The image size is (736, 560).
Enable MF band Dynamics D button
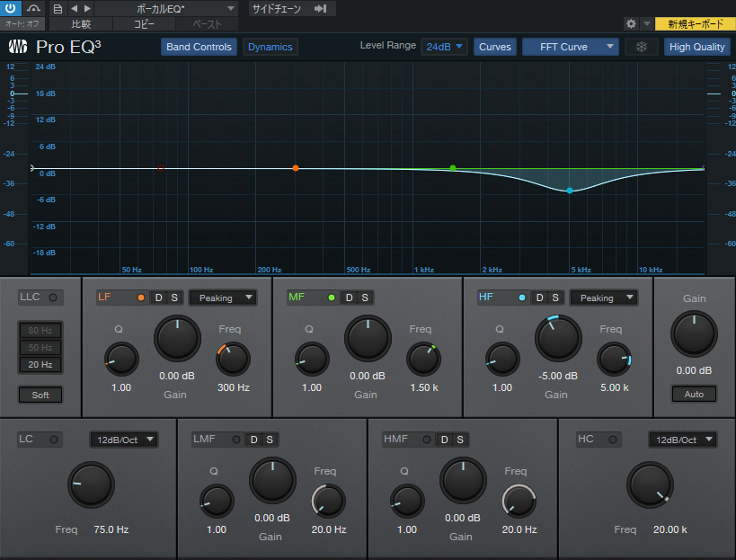coord(349,298)
